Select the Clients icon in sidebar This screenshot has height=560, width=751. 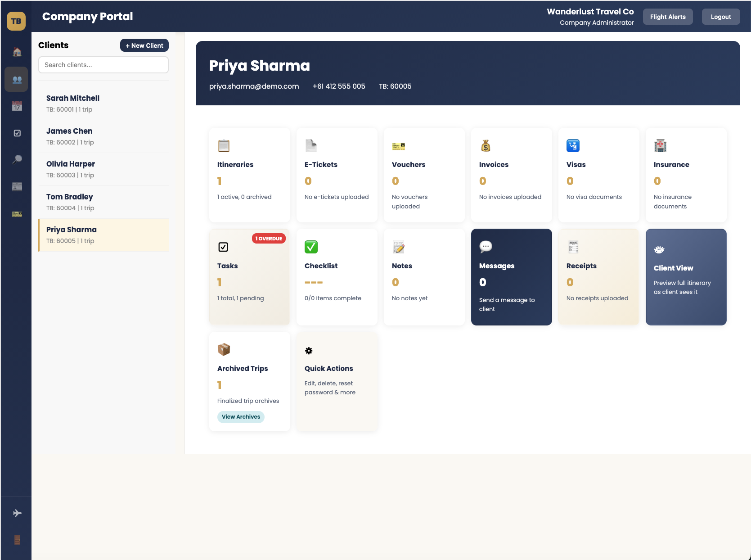coord(16,79)
